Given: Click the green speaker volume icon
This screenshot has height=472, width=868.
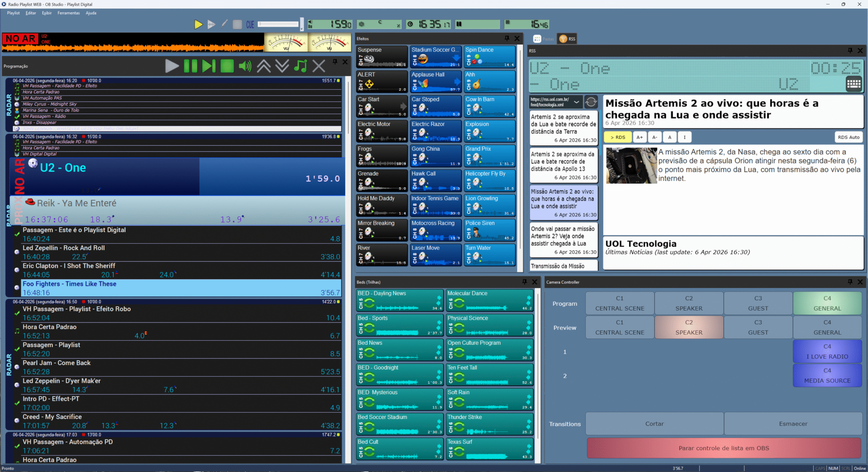Looking at the screenshot, I should pos(245,66).
